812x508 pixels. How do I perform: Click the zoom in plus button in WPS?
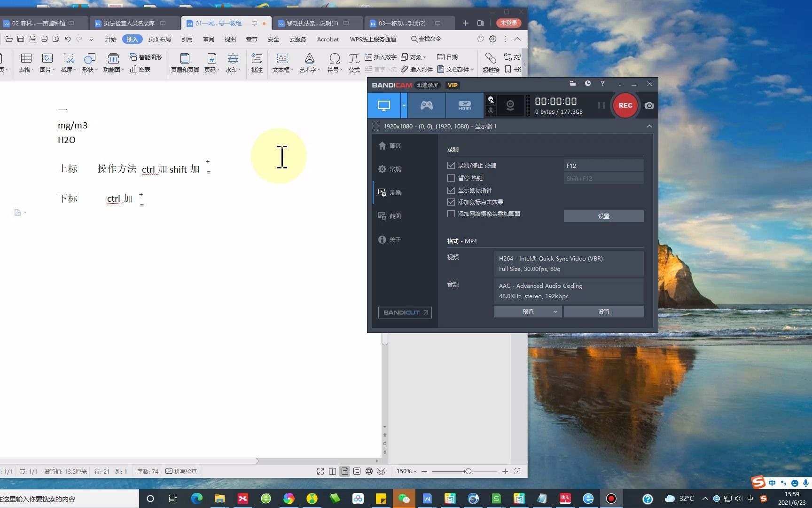[x=505, y=471]
